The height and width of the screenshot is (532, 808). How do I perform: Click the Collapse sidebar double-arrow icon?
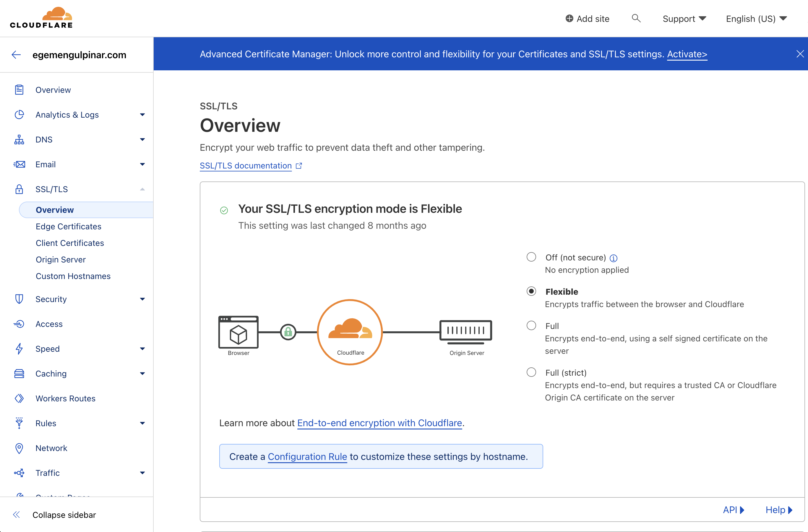[x=16, y=515]
